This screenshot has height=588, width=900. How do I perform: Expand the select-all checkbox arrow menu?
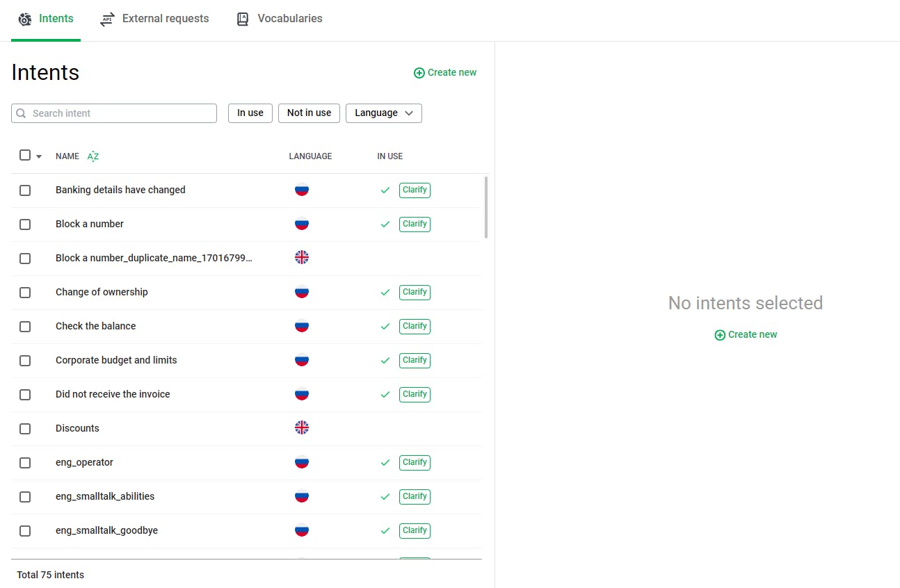39,156
